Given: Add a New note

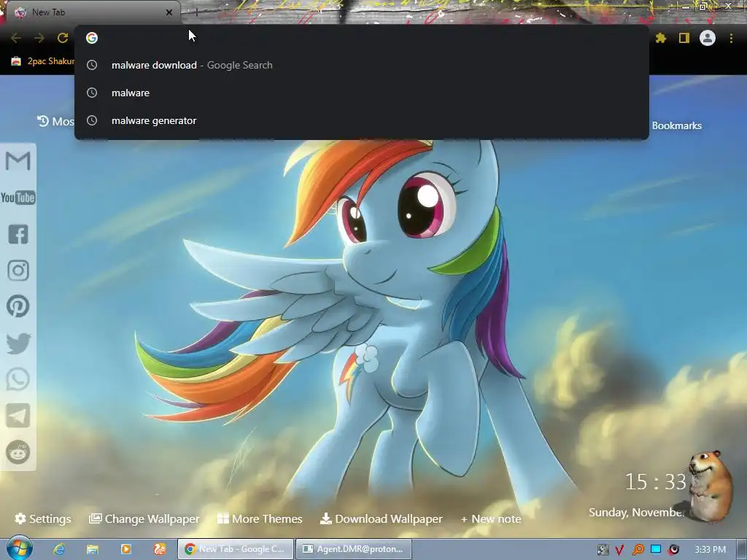Looking at the screenshot, I should pos(491,518).
